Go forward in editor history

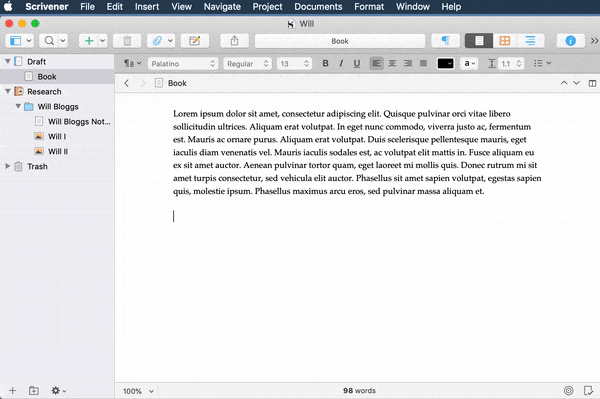click(143, 83)
